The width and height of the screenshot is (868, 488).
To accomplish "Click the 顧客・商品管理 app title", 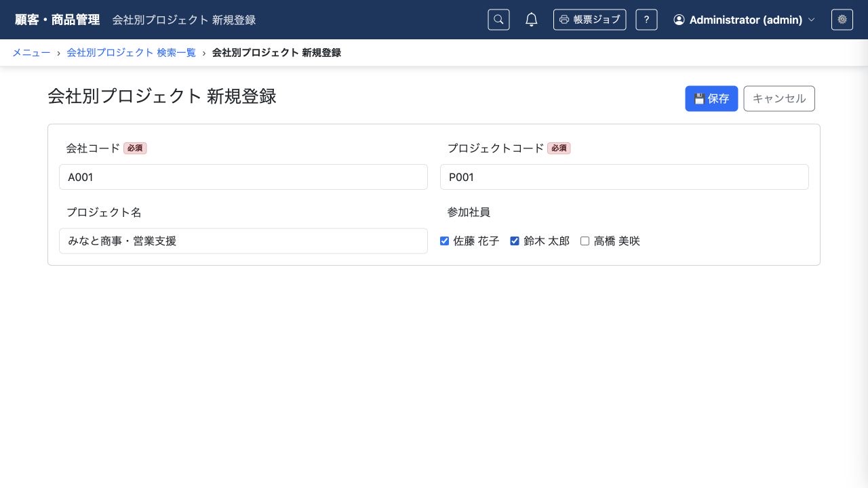I will (x=58, y=20).
